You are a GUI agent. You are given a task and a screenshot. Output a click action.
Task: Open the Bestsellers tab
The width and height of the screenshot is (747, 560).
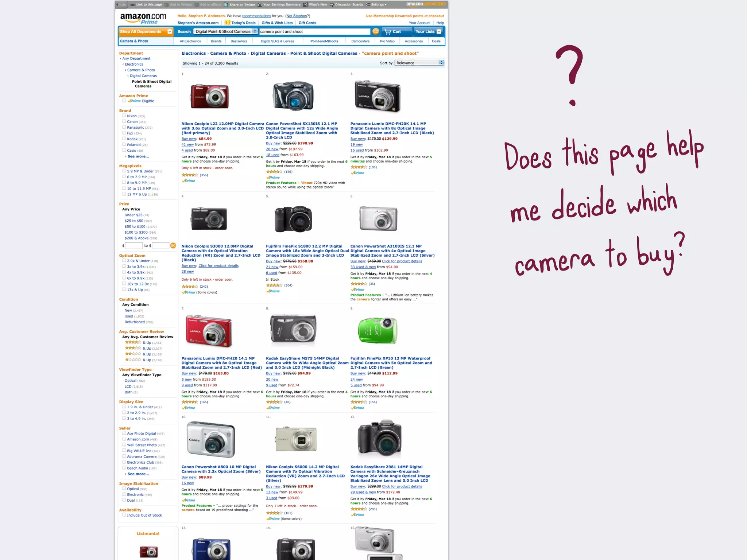239,41
